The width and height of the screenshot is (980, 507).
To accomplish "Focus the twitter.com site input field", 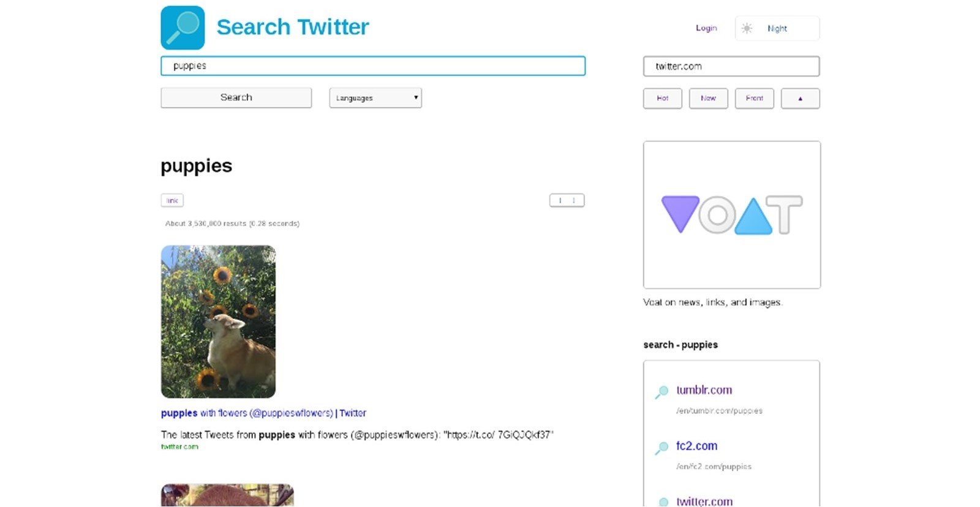I will coord(731,66).
